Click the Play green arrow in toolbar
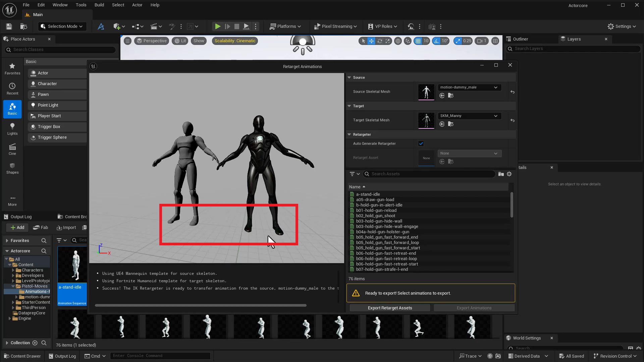 (218, 26)
